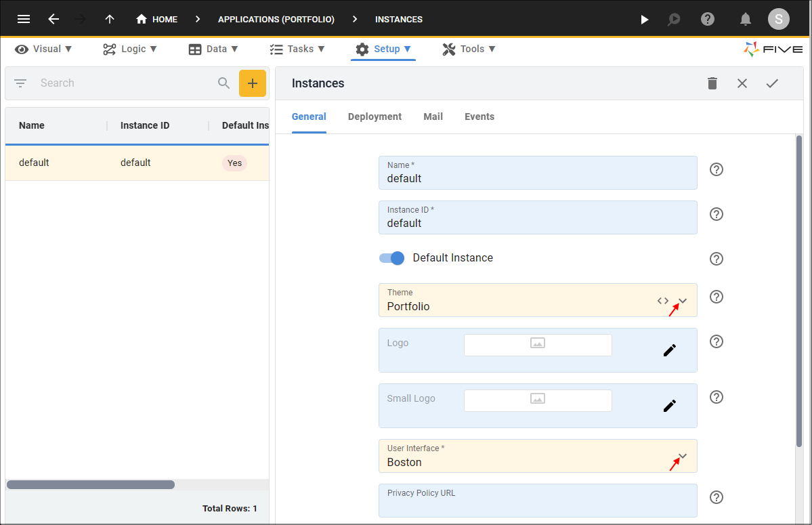Open help for Name field
The image size is (812, 525).
point(717,169)
